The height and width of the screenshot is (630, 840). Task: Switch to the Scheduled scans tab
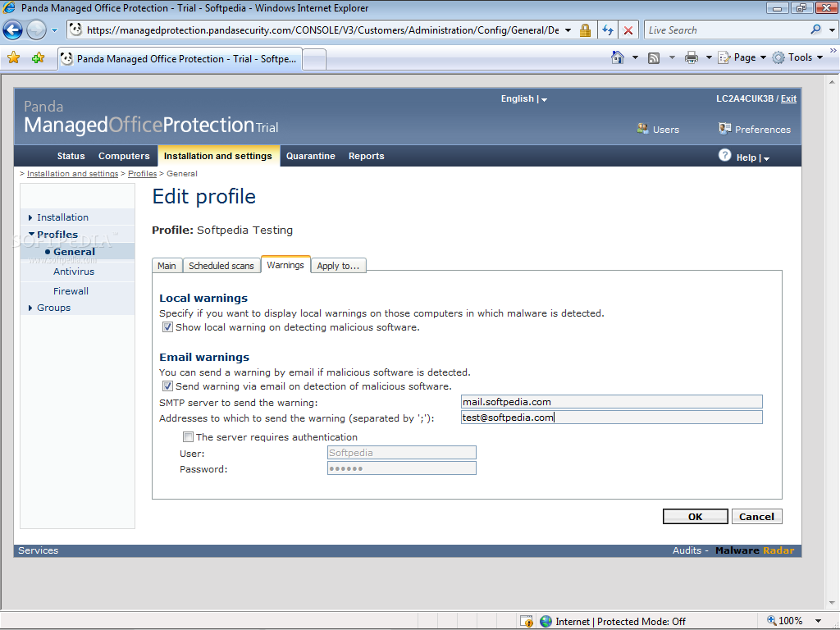(x=221, y=266)
